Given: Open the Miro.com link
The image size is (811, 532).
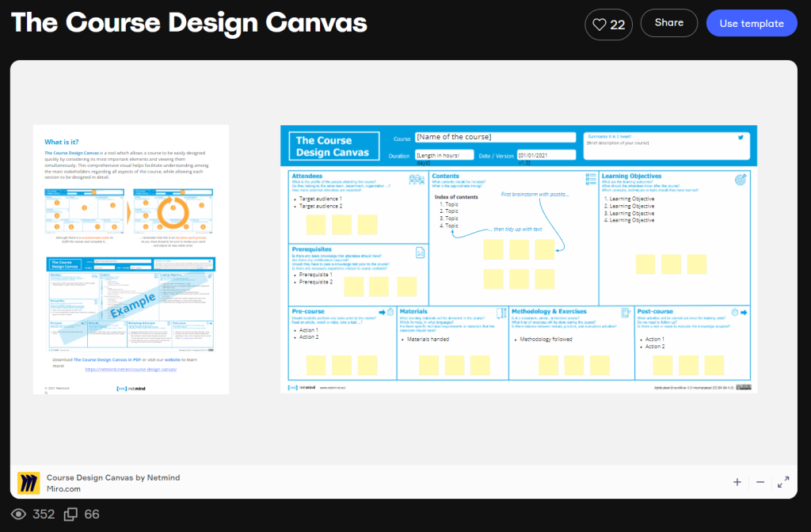Looking at the screenshot, I should 63,489.
